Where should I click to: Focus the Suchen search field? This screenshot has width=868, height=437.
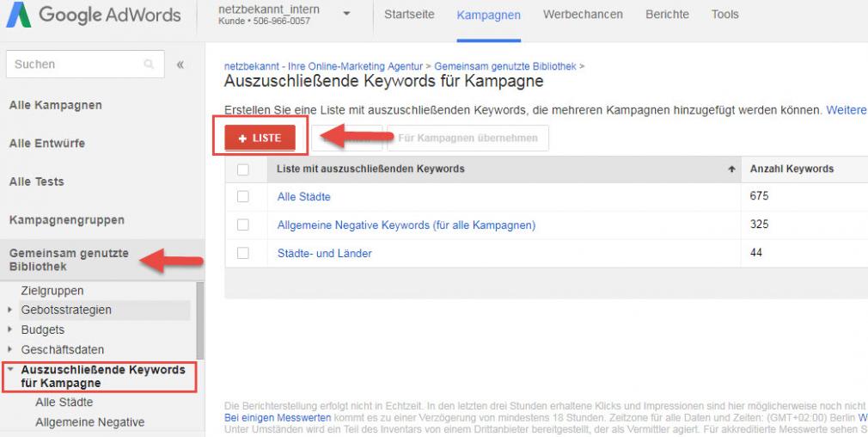[85, 65]
